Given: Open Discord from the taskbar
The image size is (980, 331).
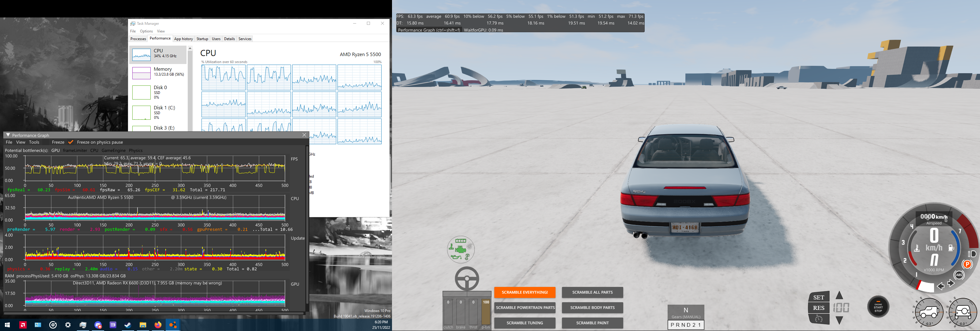Looking at the screenshot, I should [98, 325].
